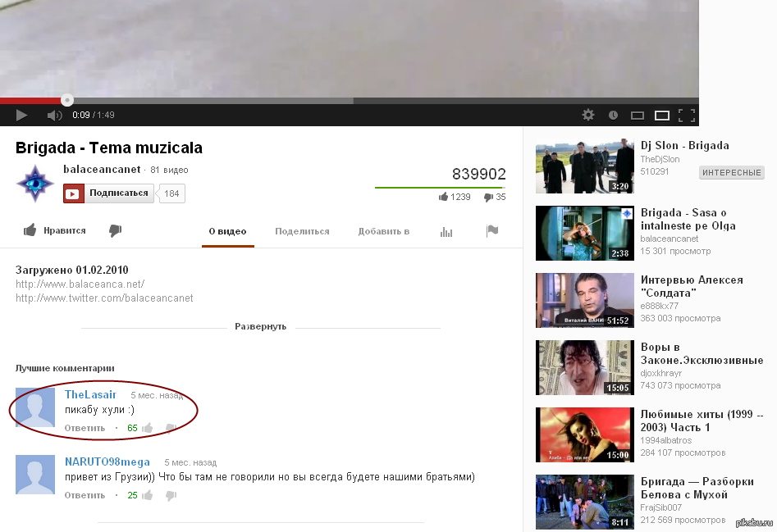Dislike the video with the thumbs-down icon

116,231
